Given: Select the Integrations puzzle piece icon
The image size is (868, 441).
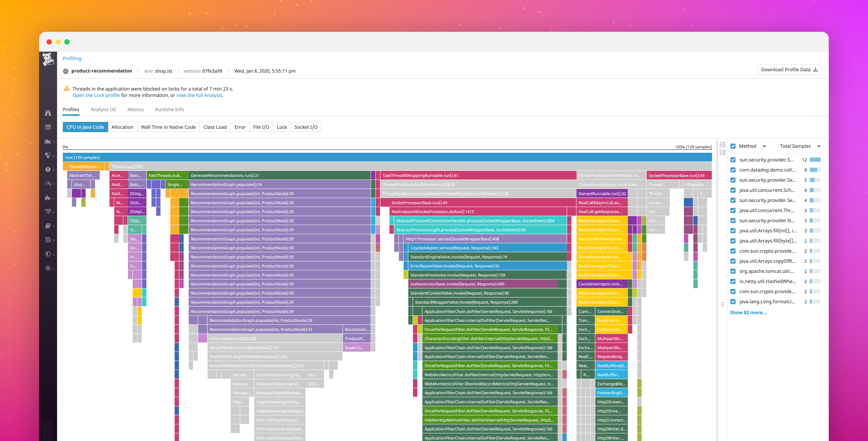Looking at the screenshot, I should tap(48, 198).
